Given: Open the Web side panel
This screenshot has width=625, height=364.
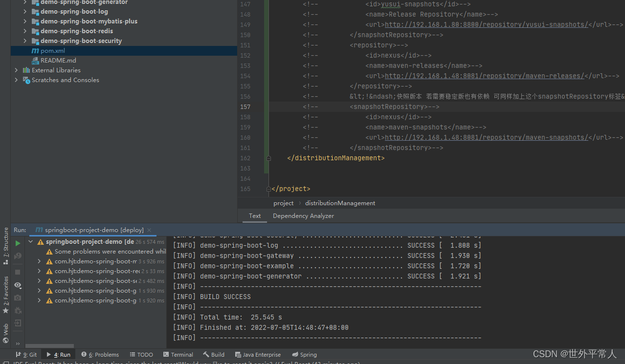Looking at the screenshot, I should coord(5,333).
